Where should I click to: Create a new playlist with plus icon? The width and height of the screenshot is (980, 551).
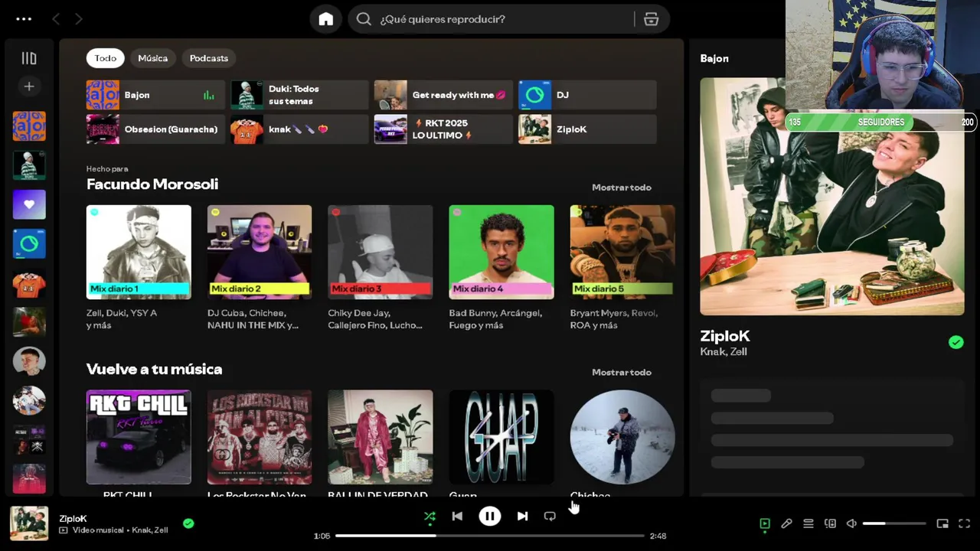29,86
